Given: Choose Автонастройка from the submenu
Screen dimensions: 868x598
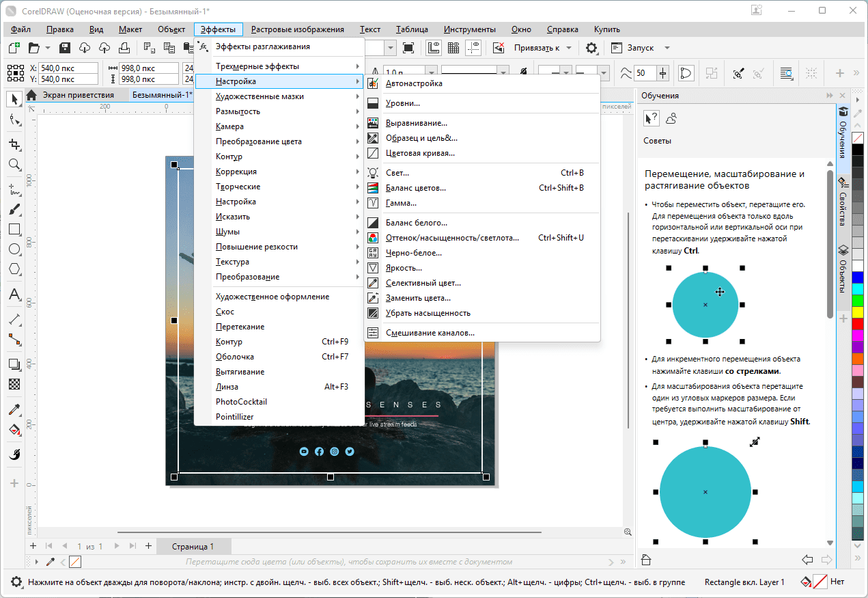Looking at the screenshot, I should click(x=414, y=83).
